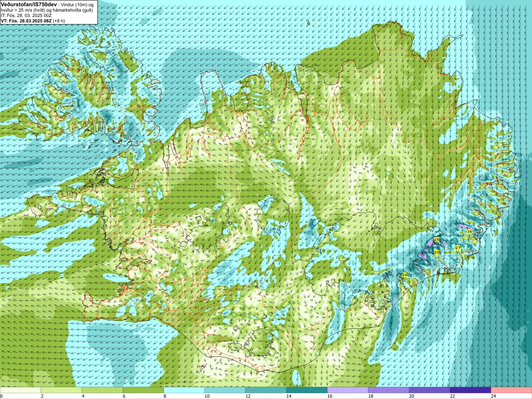Click the 14–16 m/s dark teal legend swatch
Image resolution: width=532 pixels, height=399 pixels.
click(x=307, y=390)
